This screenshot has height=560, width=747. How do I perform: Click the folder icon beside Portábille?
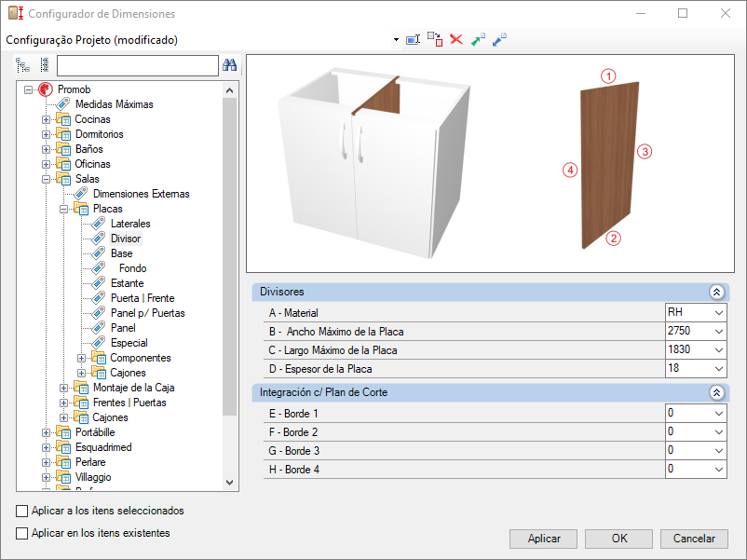[x=63, y=432]
